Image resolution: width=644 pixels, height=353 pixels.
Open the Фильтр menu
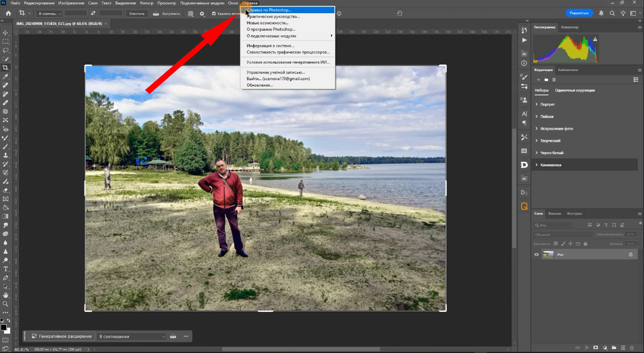pos(146,3)
